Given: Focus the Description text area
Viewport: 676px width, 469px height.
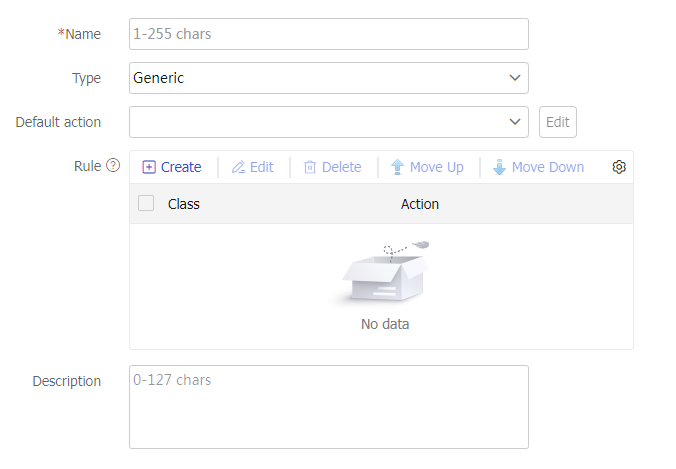Looking at the screenshot, I should coord(328,406).
